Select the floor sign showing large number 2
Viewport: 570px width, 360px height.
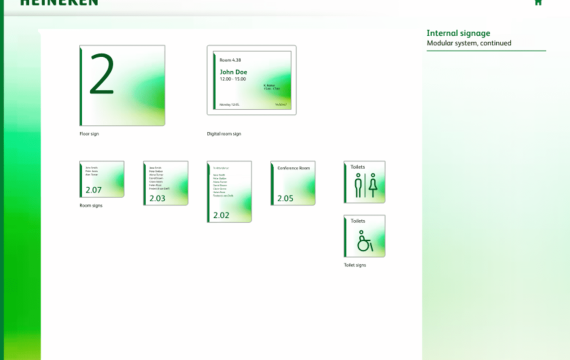(122, 85)
